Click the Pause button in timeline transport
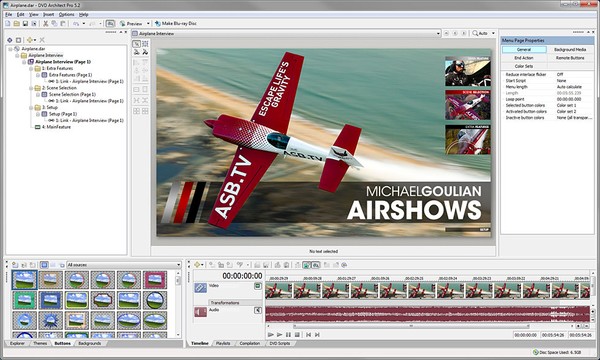 tap(288, 335)
